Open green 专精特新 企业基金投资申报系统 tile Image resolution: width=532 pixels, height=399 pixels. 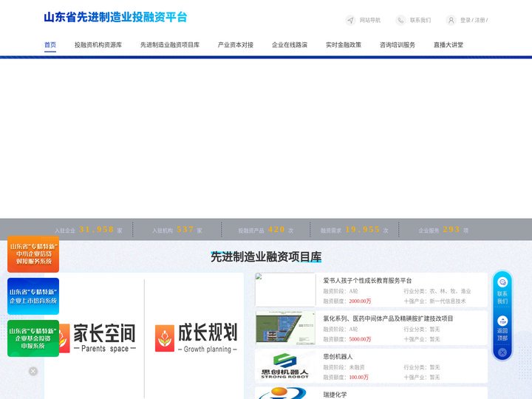point(33,338)
